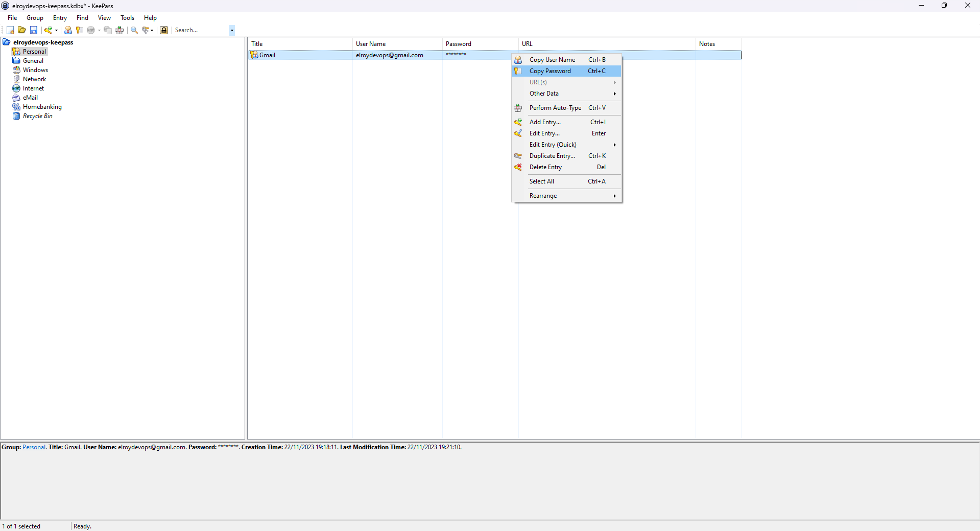Click the Copy Password toolbar icon
The image size is (980, 531).
79,30
